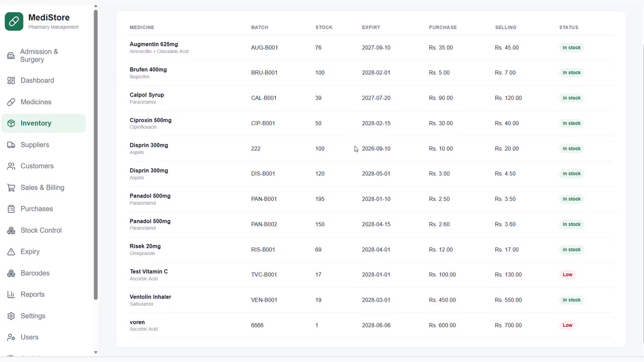The height and width of the screenshot is (362, 644).
Task: Click the Dashboard grid icon
Action: coord(11,80)
